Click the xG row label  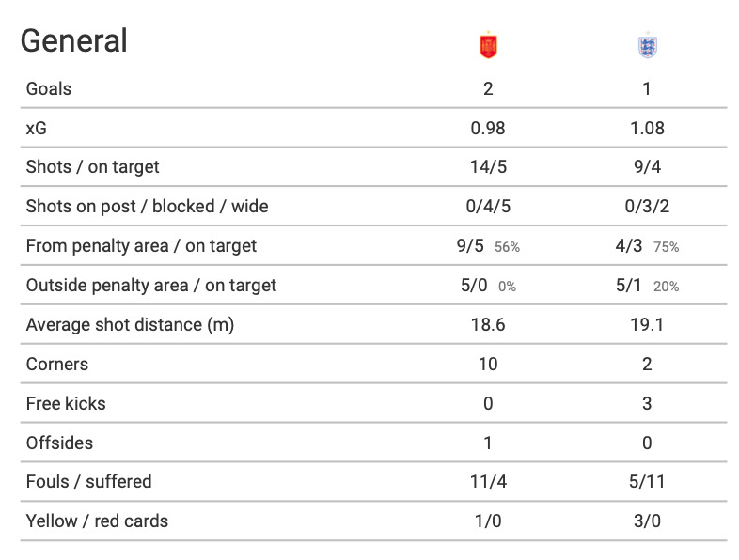pos(38,129)
